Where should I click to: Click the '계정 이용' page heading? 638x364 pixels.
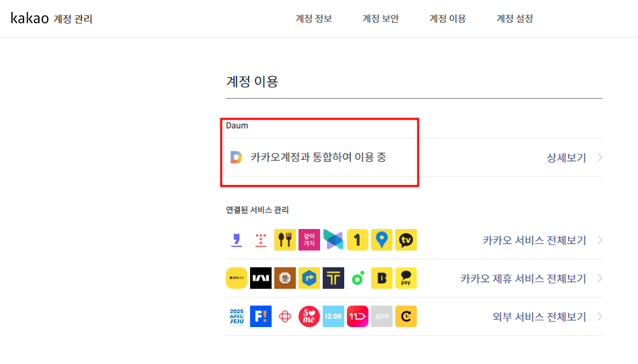tap(252, 82)
